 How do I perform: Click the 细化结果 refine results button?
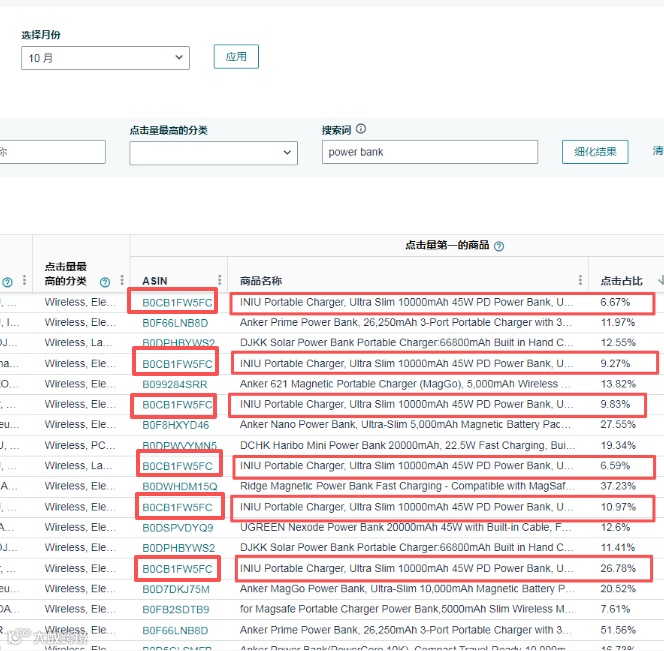click(595, 152)
